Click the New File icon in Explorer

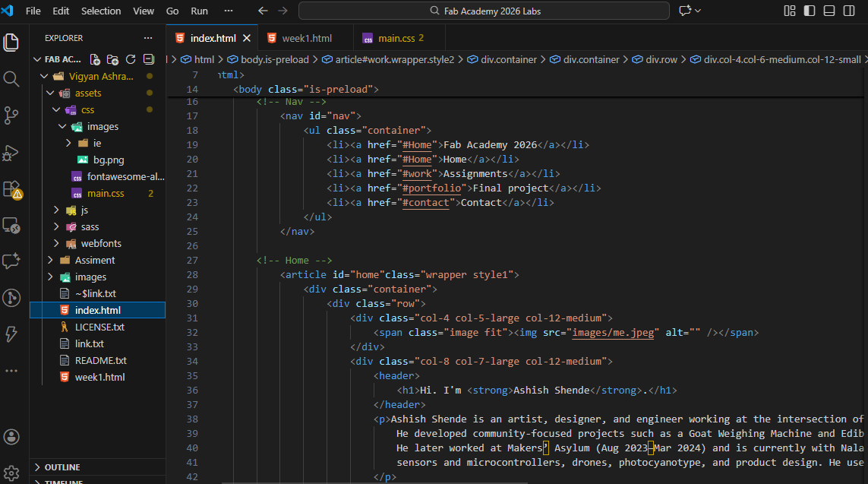(95, 59)
